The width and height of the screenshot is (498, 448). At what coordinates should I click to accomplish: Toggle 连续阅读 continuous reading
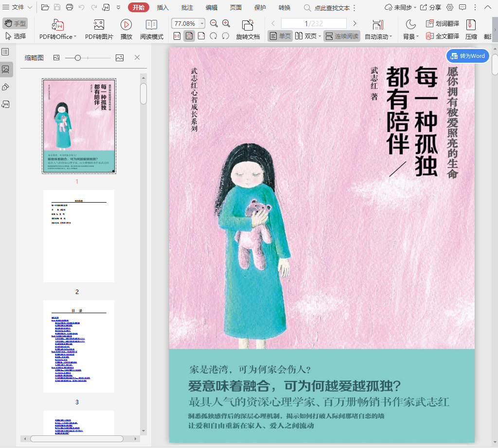[342, 36]
